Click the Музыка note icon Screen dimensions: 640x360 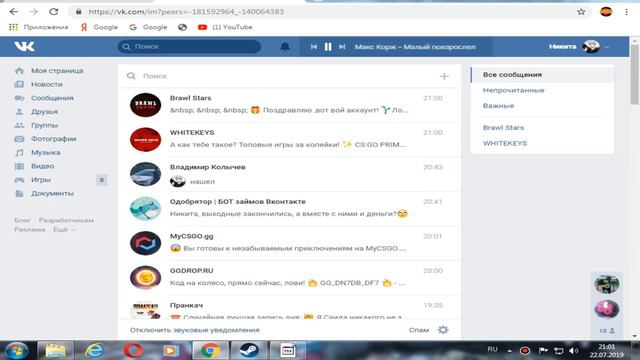click(19, 152)
